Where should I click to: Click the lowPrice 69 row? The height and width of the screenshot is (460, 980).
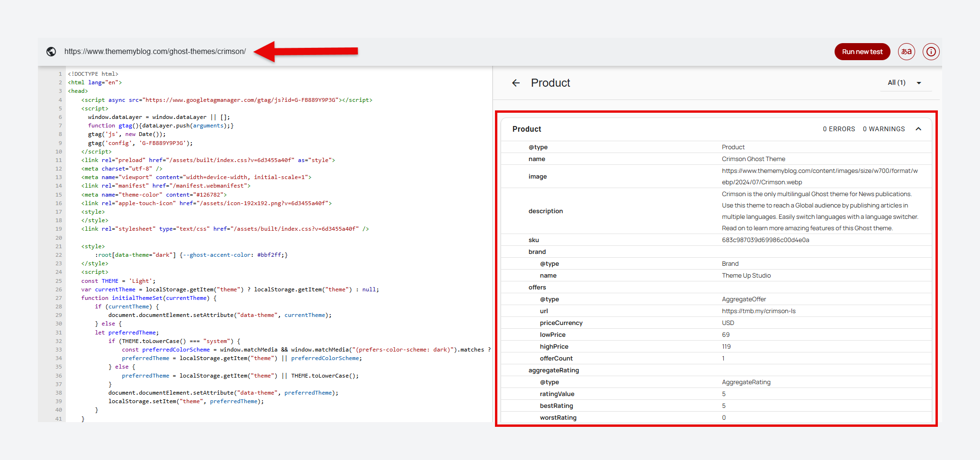coord(716,335)
